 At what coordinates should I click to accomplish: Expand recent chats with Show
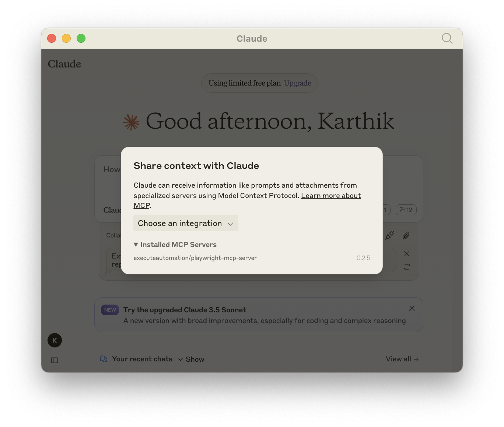(191, 359)
